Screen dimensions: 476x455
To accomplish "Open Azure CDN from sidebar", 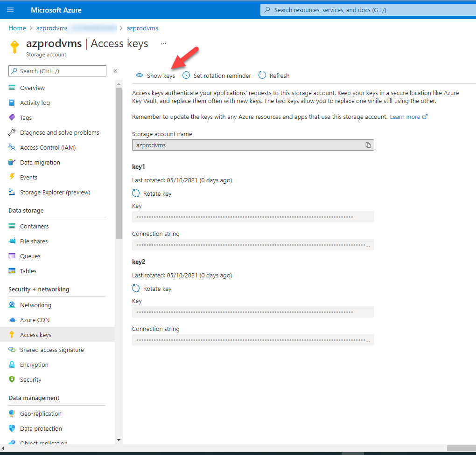I will click(x=35, y=320).
